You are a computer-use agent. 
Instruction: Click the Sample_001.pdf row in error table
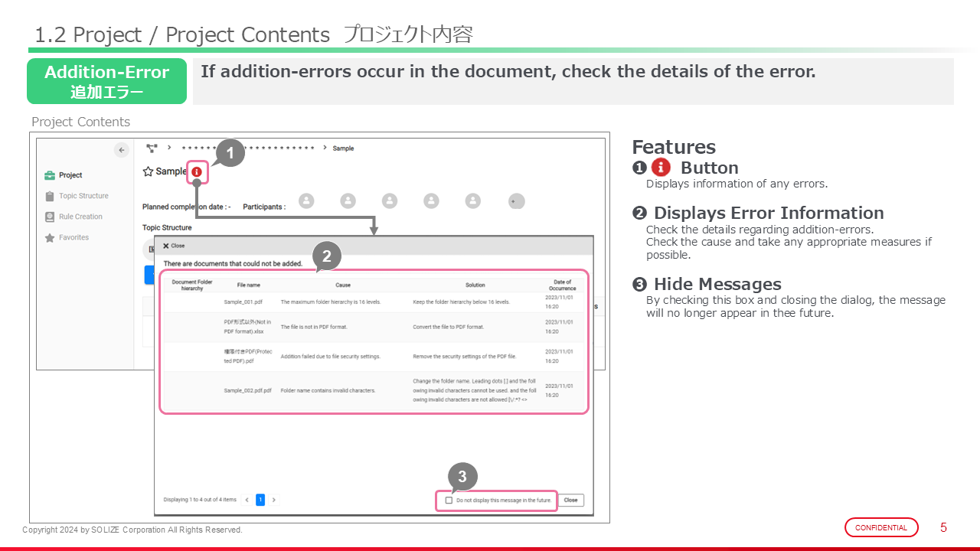pos(375,302)
